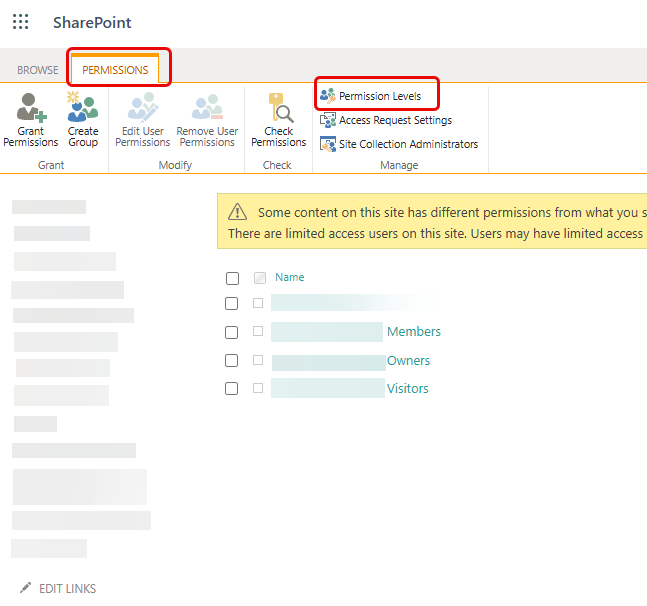Toggle the select-all checkbox in the Name header
The image size is (647, 606).
[x=232, y=278]
